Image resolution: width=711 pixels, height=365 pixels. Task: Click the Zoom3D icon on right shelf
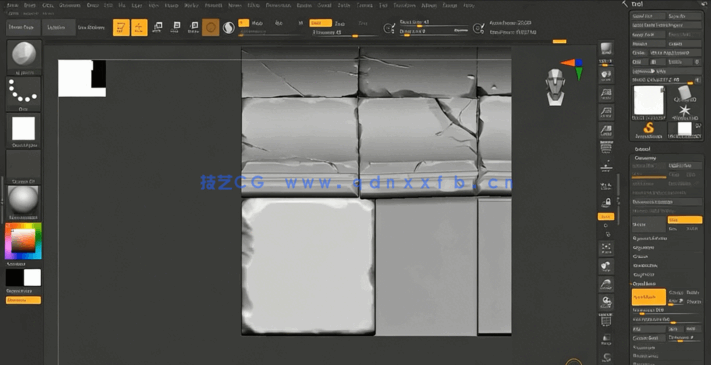click(606, 284)
